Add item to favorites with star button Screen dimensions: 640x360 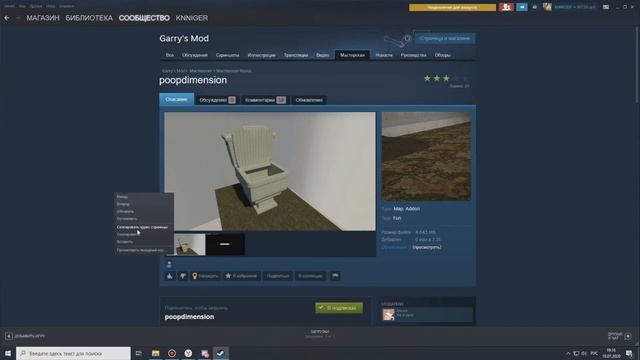[241, 276]
